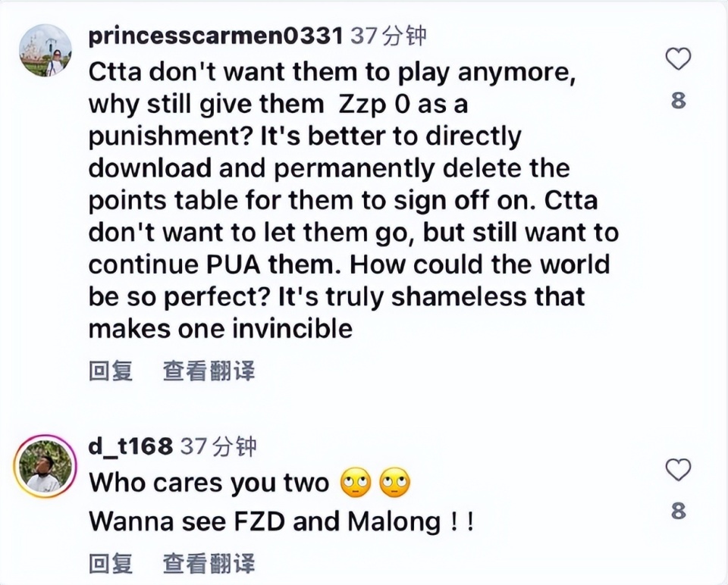Open the d_t168 username link
The height and width of the screenshot is (585, 728).
(130, 446)
